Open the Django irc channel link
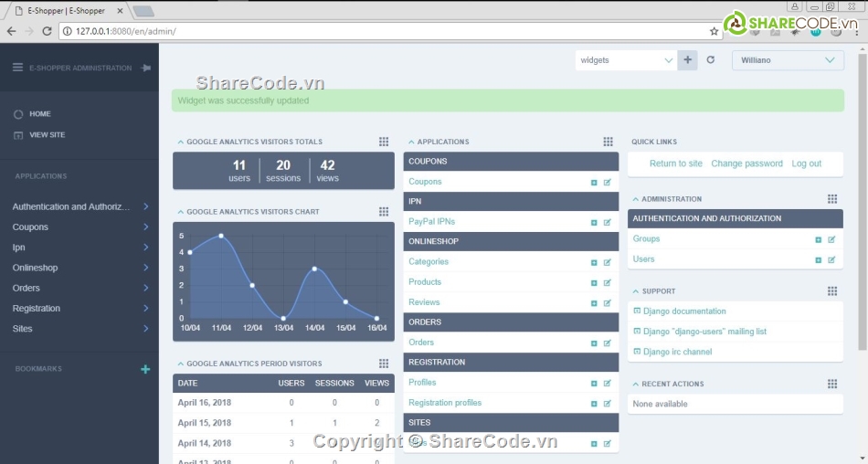Viewport: 868px width, 464px height. 678,352
